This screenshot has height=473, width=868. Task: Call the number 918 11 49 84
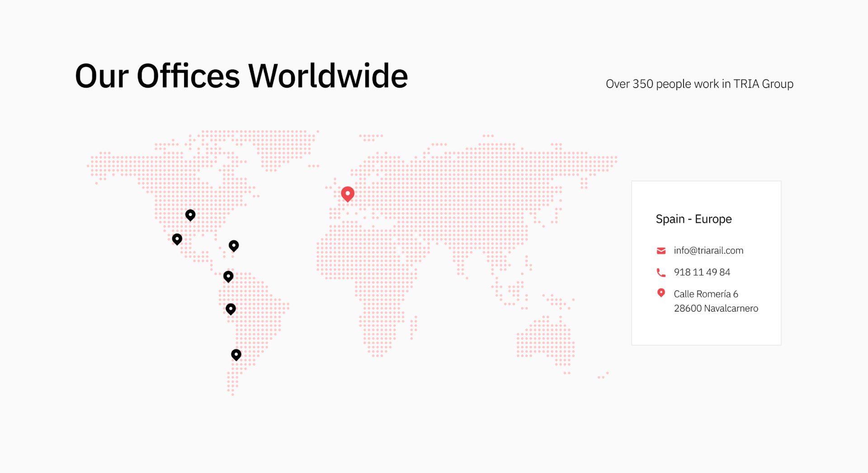point(702,272)
